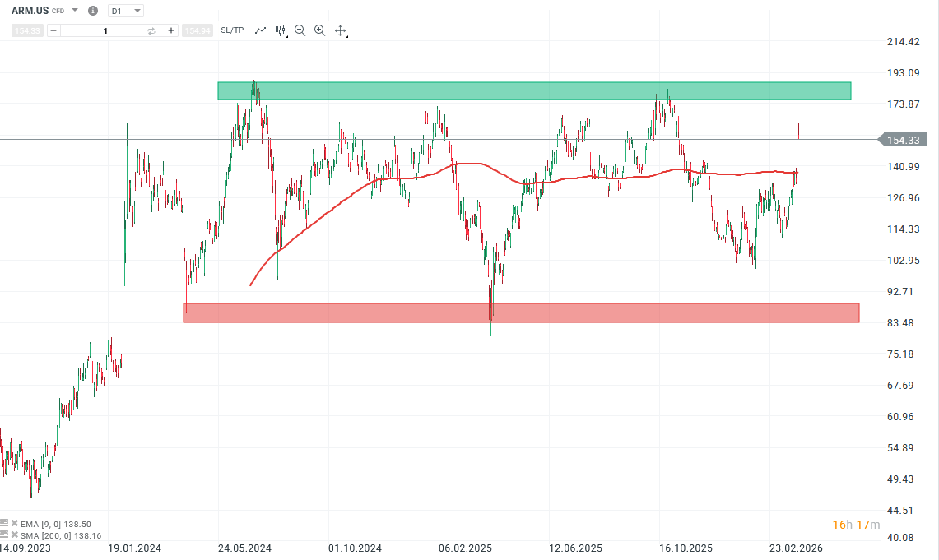Open the chart type selection icon

pyautogui.click(x=280, y=30)
